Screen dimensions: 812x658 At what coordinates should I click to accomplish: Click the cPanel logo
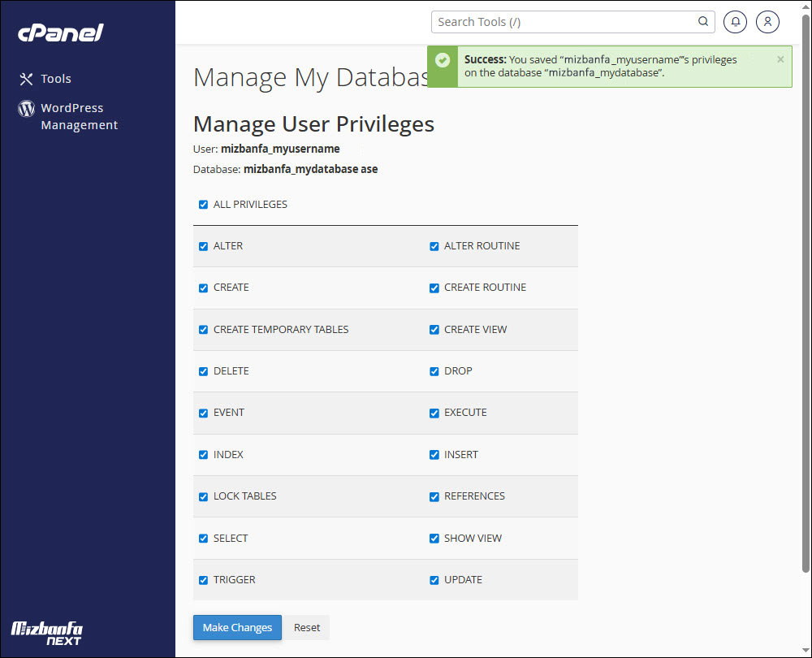(61, 33)
